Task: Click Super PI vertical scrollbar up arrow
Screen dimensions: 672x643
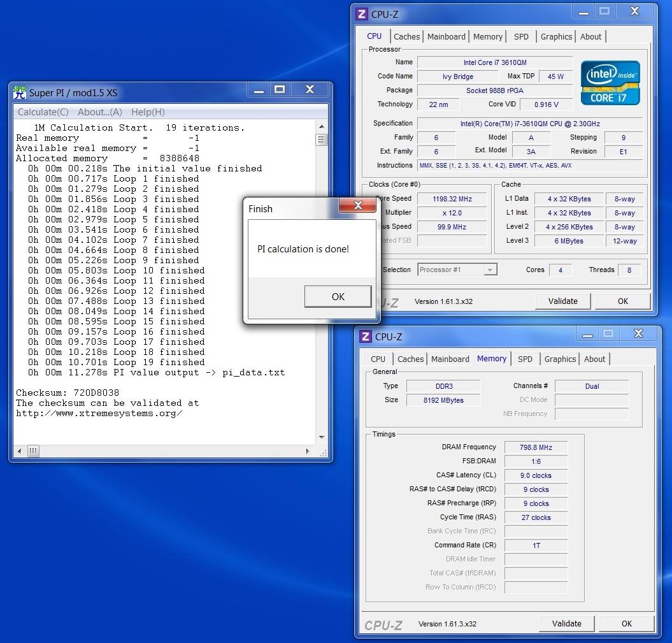Action: (x=322, y=127)
